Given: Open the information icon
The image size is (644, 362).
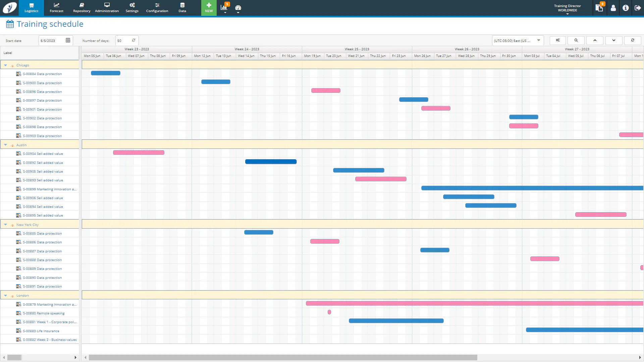Looking at the screenshot, I should [x=626, y=8].
